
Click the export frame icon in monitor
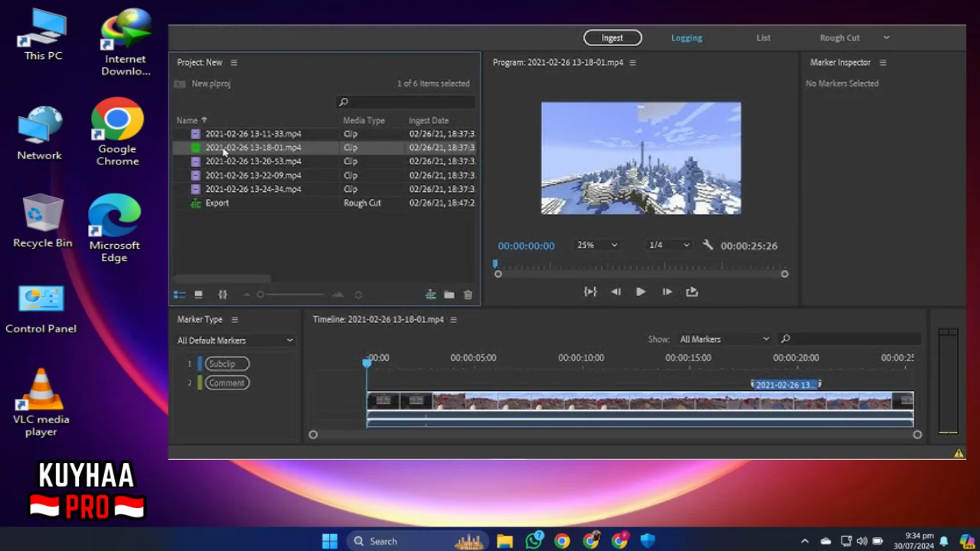tap(692, 292)
